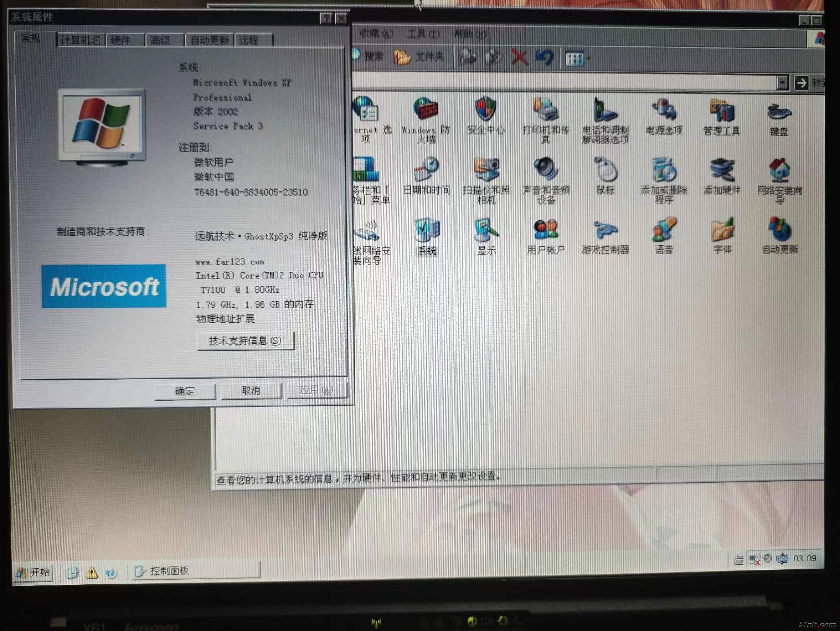Open 声音和音频设备 sound devices icon

[x=546, y=180]
